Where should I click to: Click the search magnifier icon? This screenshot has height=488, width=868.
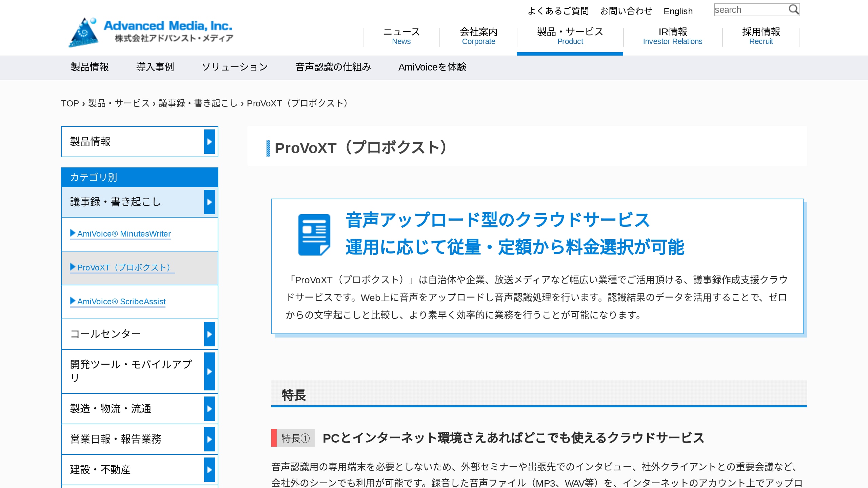point(793,10)
